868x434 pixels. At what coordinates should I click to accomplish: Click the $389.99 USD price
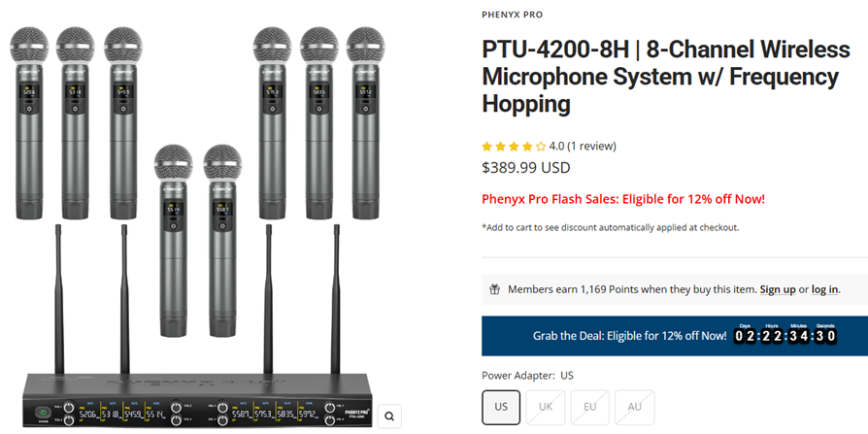point(526,168)
